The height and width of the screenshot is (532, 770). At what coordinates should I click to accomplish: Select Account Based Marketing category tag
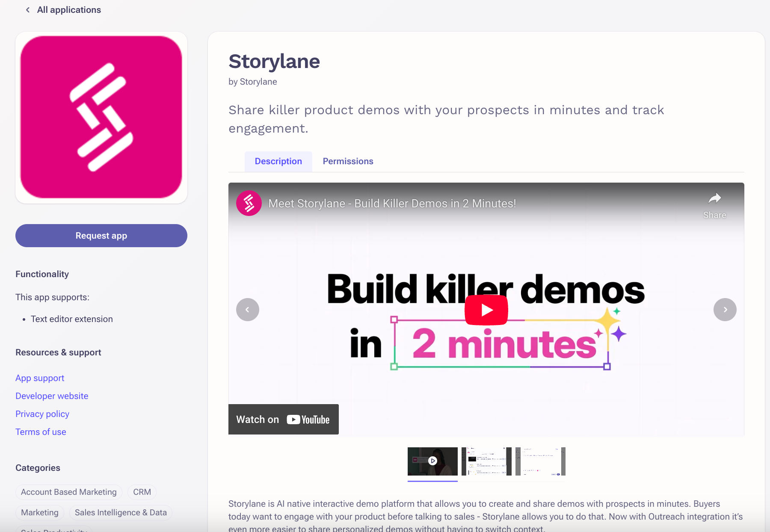[x=69, y=492]
